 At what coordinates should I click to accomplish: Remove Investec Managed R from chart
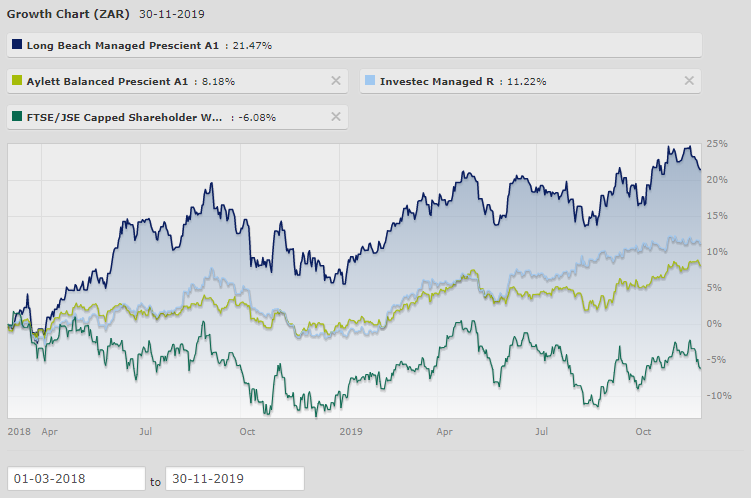tap(688, 81)
